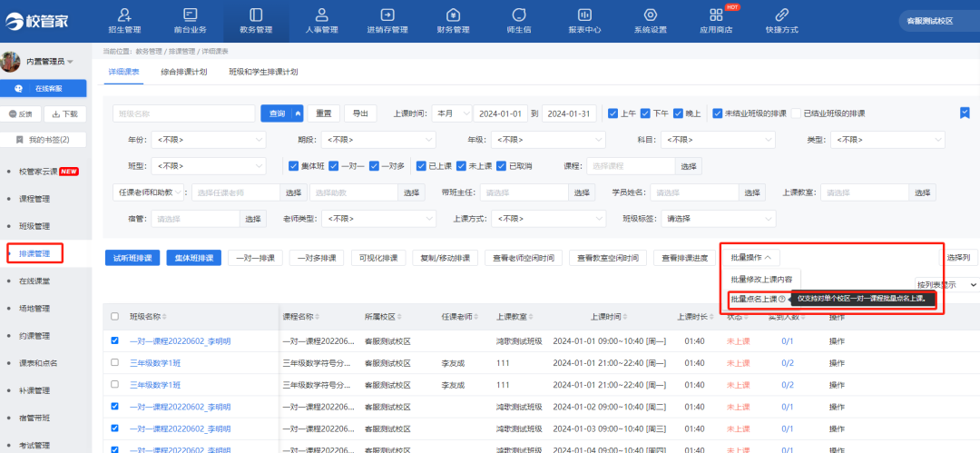Switch to 班级和学生排课计划 tab

coord(264,72)
